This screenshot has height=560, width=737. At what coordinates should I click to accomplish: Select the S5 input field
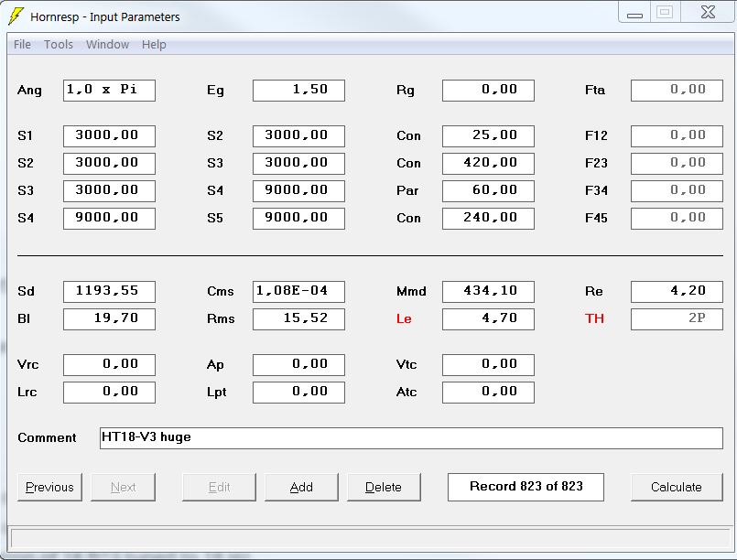click(x=299, y=218)
